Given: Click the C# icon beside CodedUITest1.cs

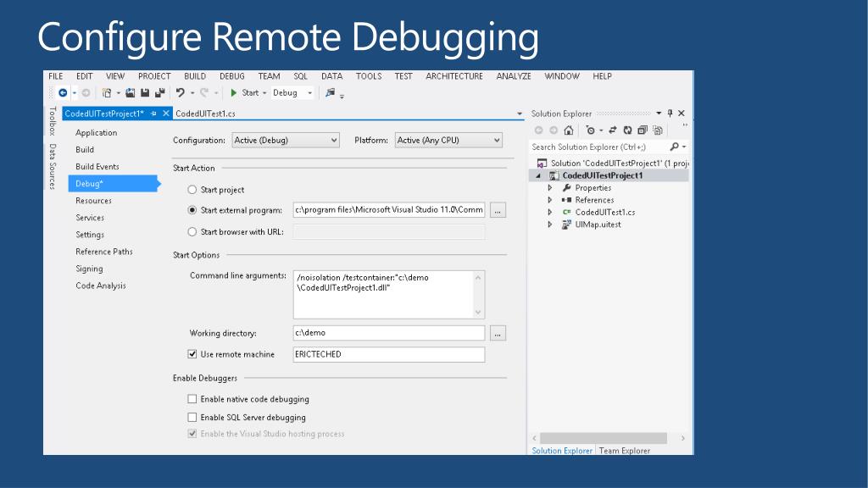Looking at the screenshot, I should (x=567, y=212).
